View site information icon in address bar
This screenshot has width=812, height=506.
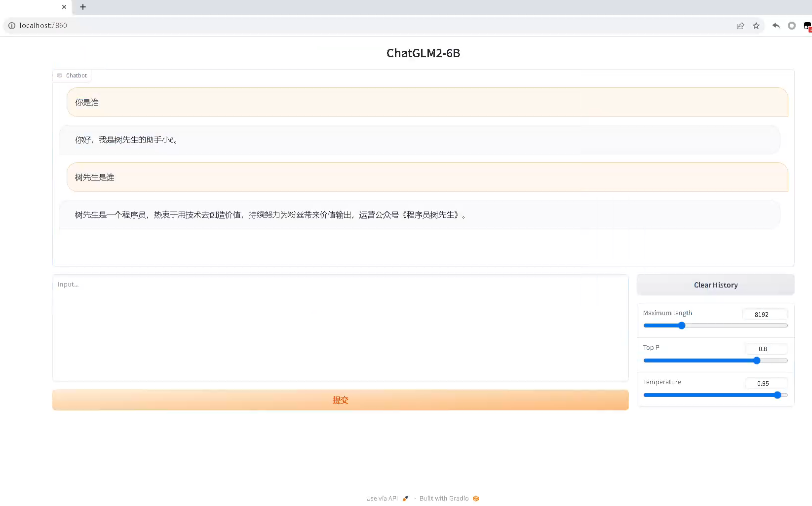click(12, 26)
